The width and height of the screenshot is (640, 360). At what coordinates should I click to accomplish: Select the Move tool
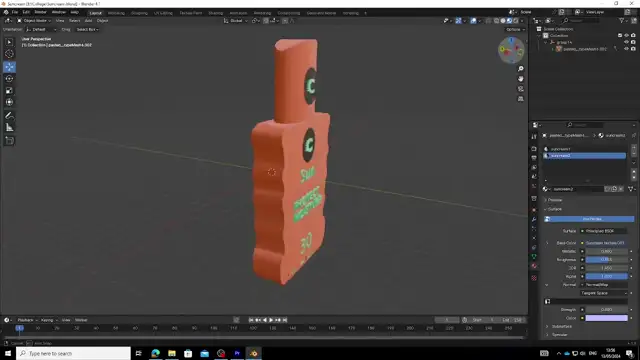point(9,67)
